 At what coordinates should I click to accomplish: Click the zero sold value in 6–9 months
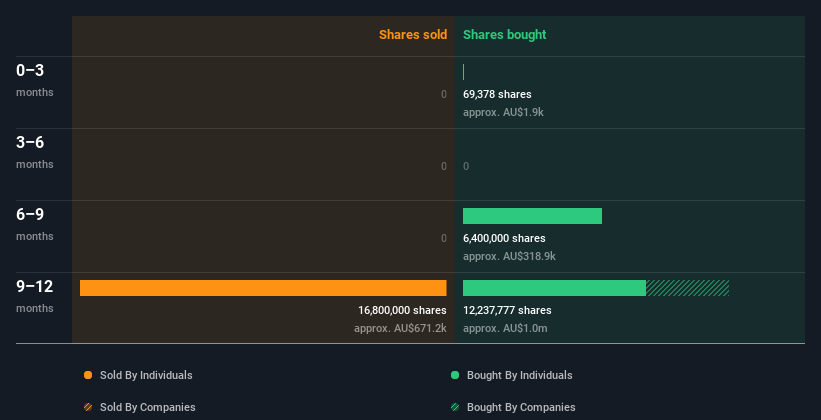coord(444,238)
